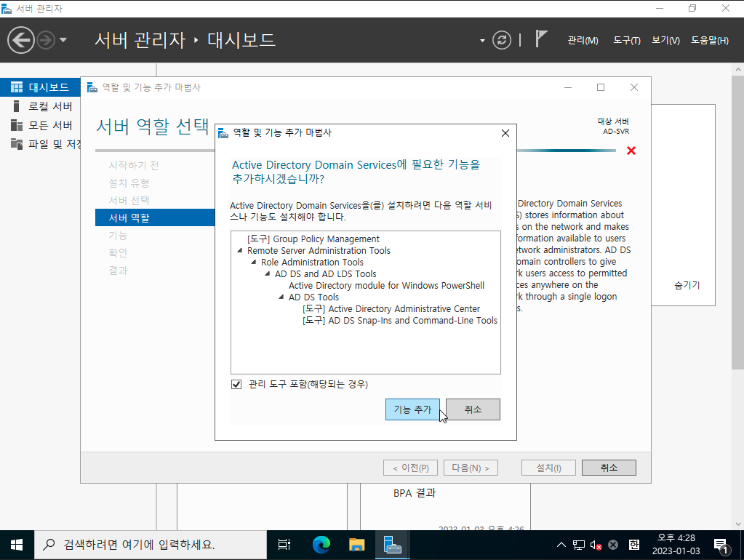Minimize the background role wizard window
Viewport: 744px width, 560px height.
tap(567, 87)
